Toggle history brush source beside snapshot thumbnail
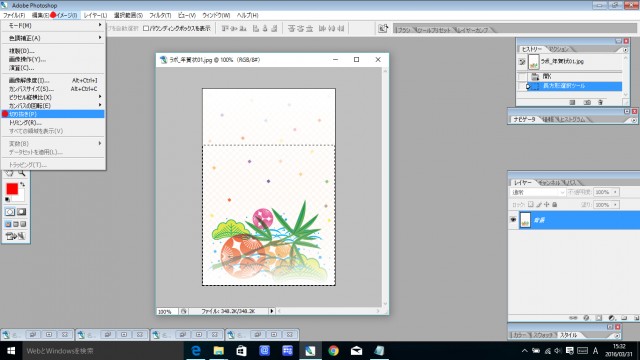 pos(522,62)
